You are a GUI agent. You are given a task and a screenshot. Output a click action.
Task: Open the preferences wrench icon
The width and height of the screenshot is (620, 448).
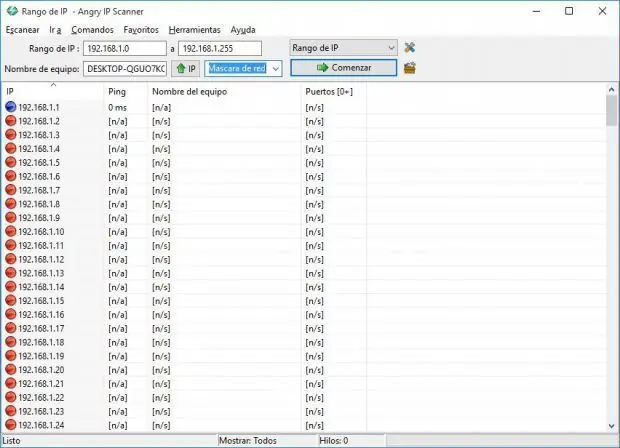coord(410,48)
